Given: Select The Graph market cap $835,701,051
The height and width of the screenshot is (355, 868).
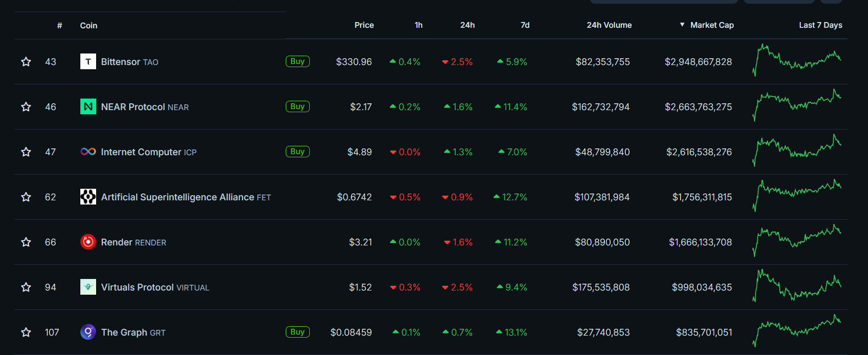Looking at the screenshot, I should [704, 332].
